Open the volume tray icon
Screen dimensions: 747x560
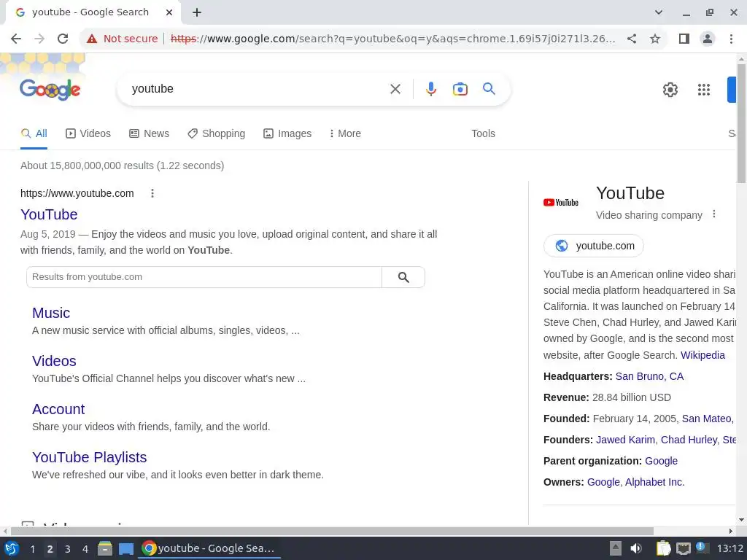point(635,548)
